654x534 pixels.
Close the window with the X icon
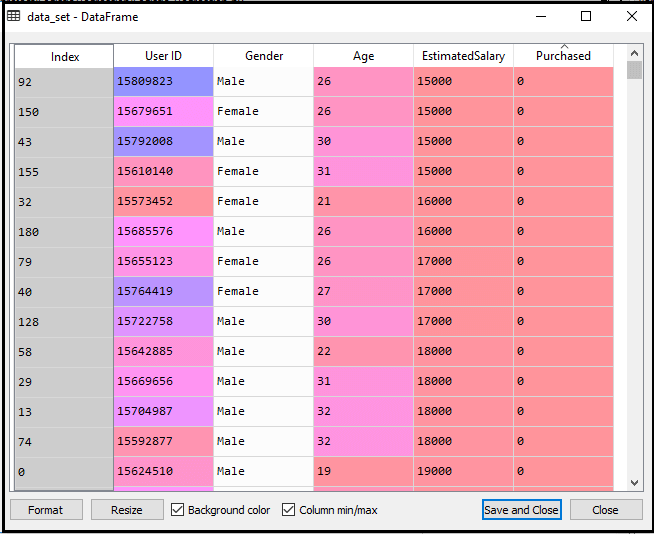pyautogui.click(x=630, y=16)
